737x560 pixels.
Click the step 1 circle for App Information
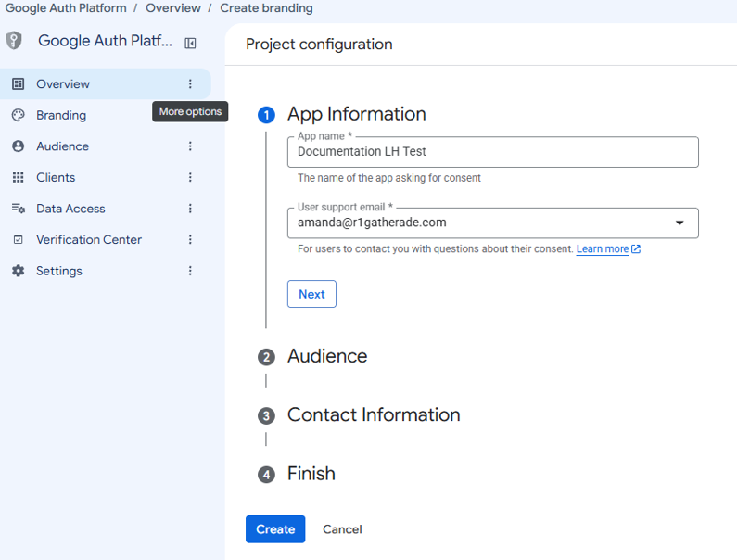point(266,115)
